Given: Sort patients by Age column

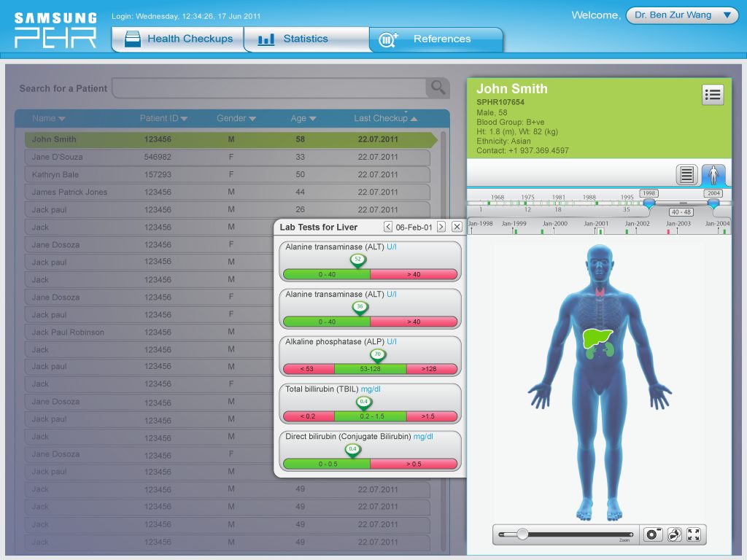Looking at the screenshot, I should coord(303,118).
